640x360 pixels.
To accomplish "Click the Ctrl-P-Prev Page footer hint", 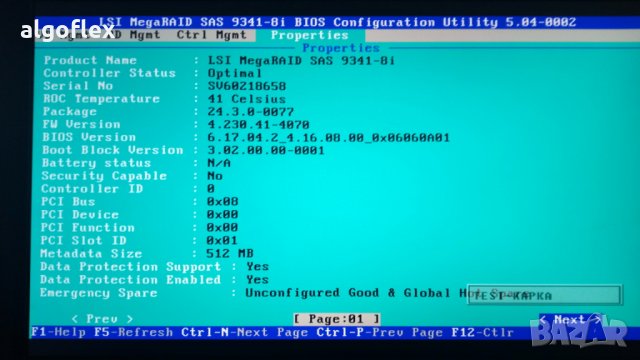I will click(x=380, y=332).
